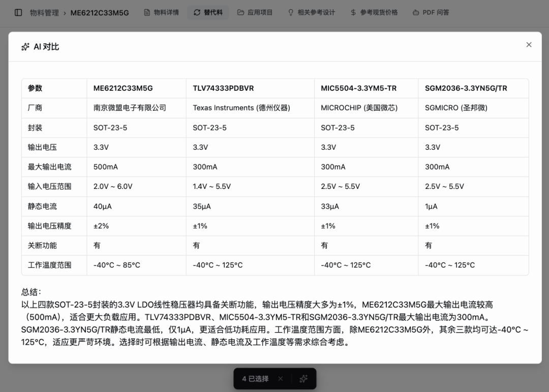This screenshot has width=549, height=392.
Task: Click the AI 对比 sparkle icon
Action: [25, 46]
